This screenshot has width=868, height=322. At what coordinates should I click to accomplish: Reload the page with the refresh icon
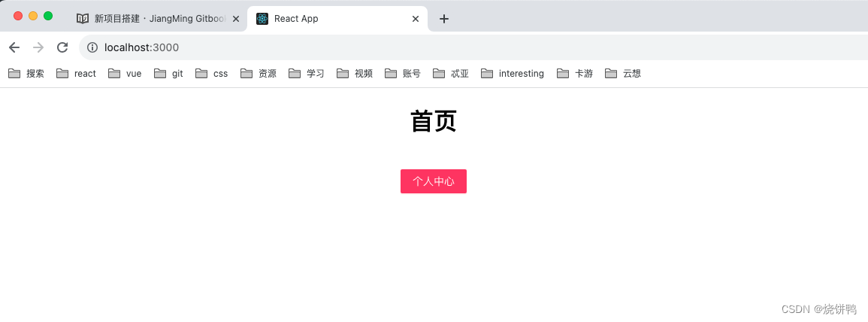click(x=62, y=47)
